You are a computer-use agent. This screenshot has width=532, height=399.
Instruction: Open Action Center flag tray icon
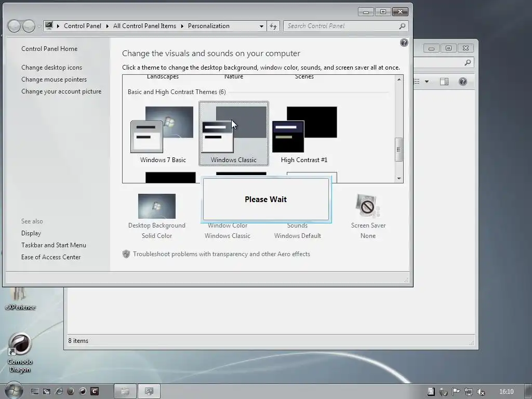456,392
